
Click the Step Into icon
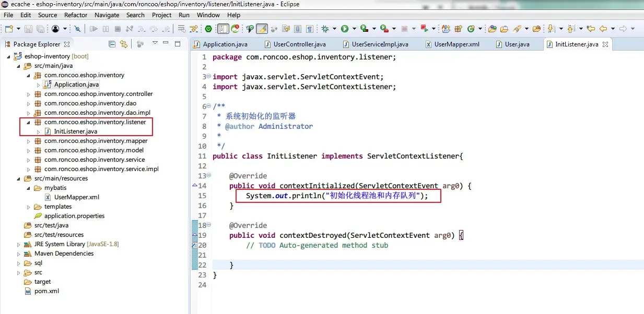tap(142, 29)
